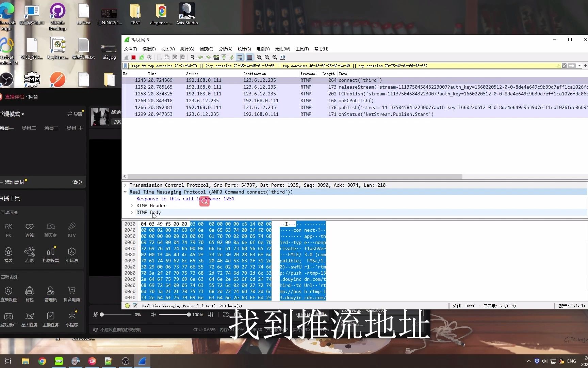Toggle auto-scroll in live capture
This screenshot has height=368, width=588.
[241, 57]
